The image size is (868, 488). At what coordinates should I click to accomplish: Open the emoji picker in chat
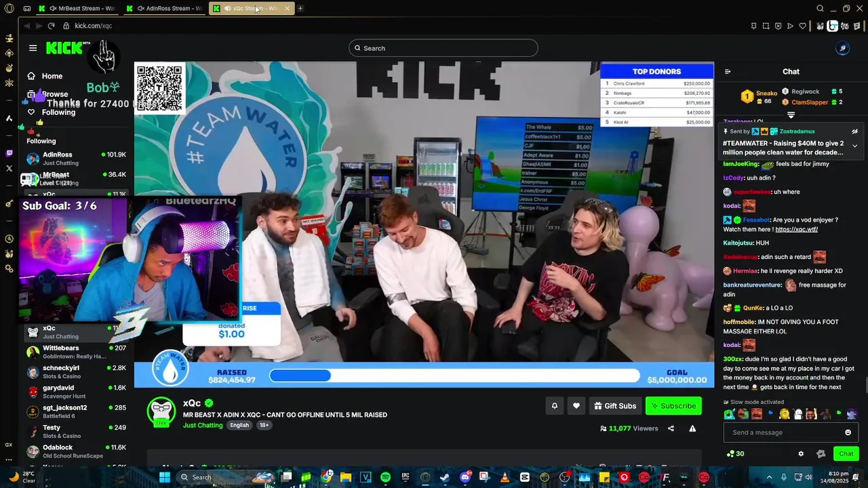coord(848,432)
